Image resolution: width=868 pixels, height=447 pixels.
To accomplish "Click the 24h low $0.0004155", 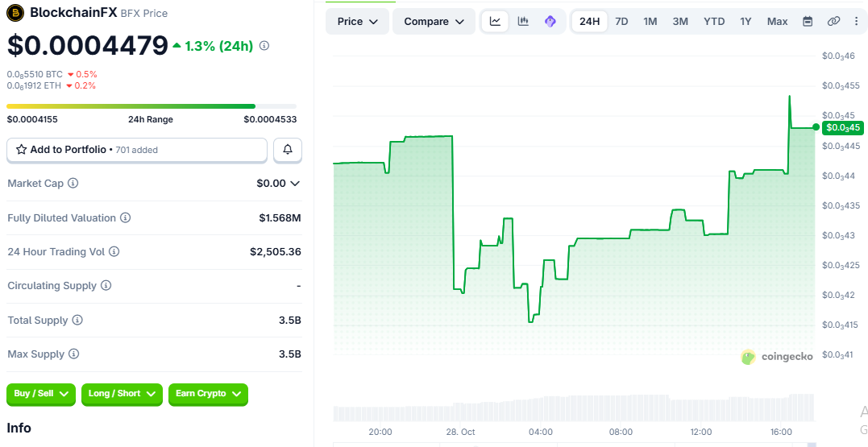I will point(32,119).
